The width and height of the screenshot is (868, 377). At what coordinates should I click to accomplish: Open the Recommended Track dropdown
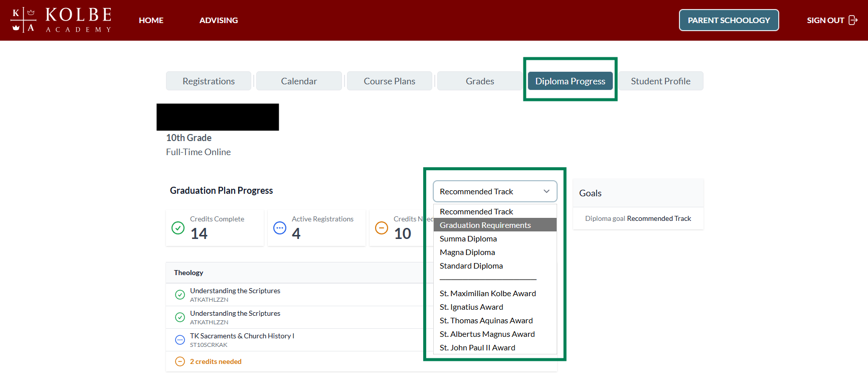coord(495,191)
